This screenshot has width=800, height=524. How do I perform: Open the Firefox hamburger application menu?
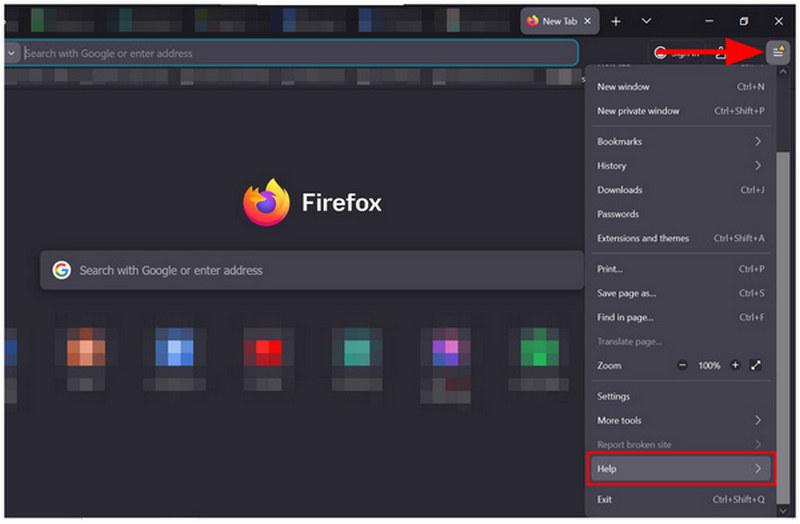point(778,52)
